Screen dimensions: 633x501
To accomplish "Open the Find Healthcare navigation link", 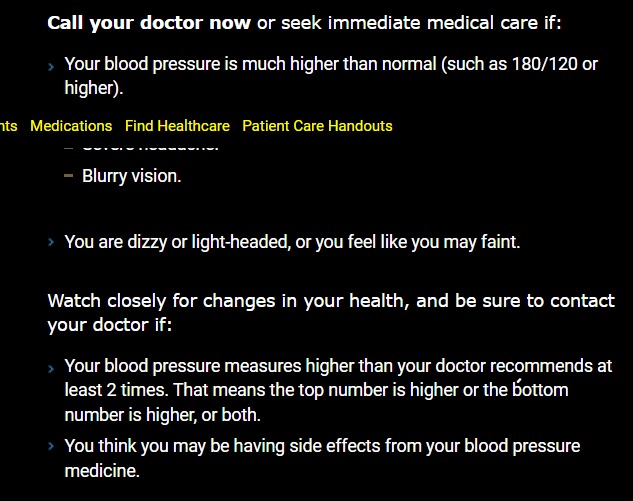I will [x=177, y=126].
